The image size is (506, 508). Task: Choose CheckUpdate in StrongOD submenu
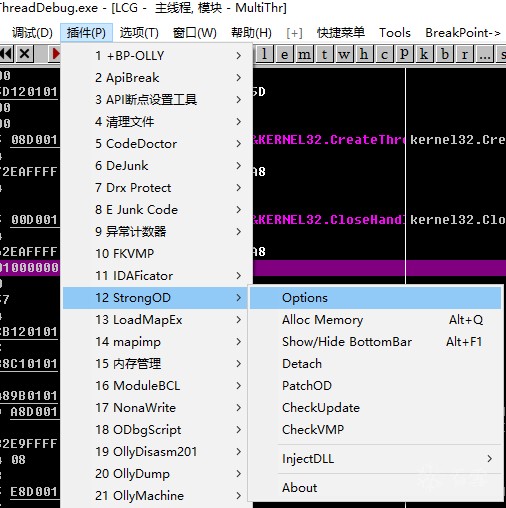click(375, 408)
